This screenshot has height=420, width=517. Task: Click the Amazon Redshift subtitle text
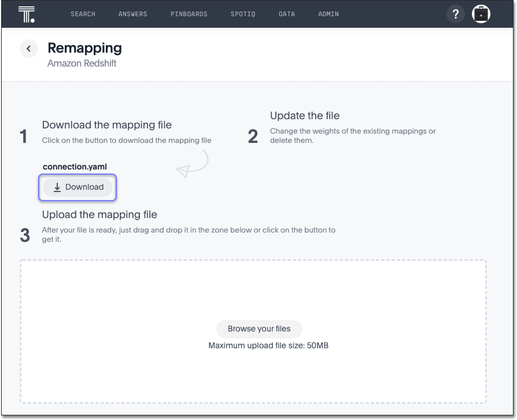click(82, 63)
